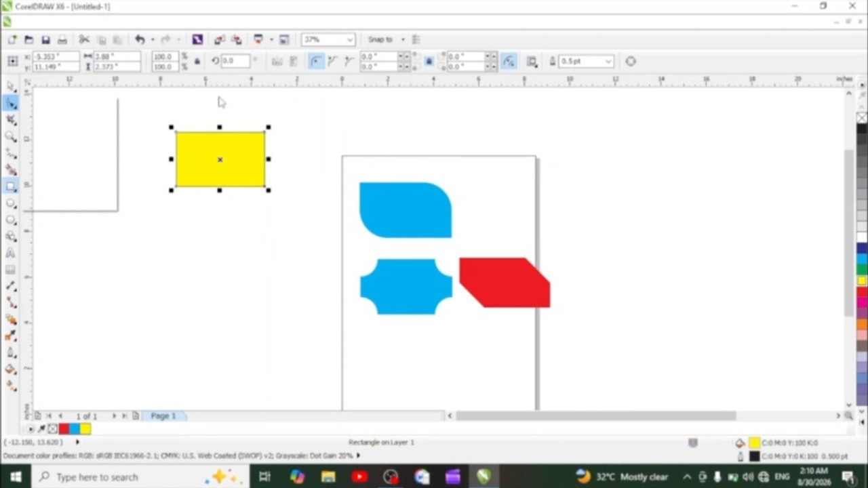Expand the undo history arrow
This screenshot has width=868, height=488.
[x=153, y=40]
